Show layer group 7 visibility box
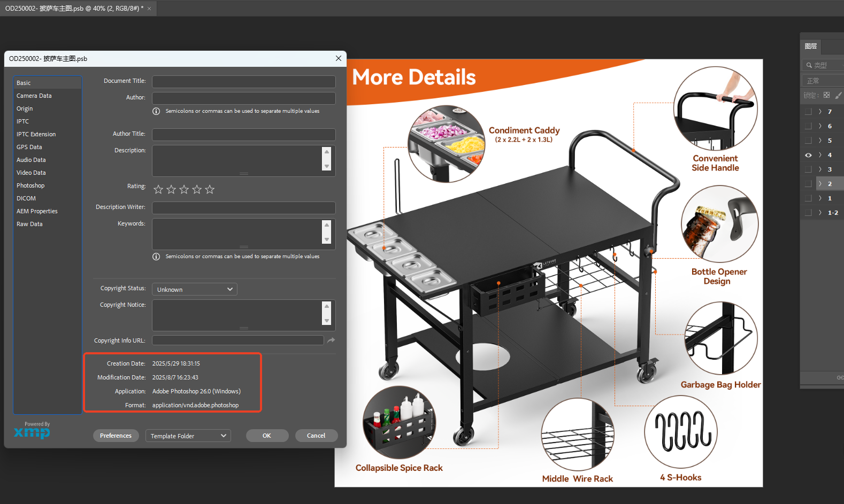The height and width of the screenshot is (504, 844). point(808,112)
